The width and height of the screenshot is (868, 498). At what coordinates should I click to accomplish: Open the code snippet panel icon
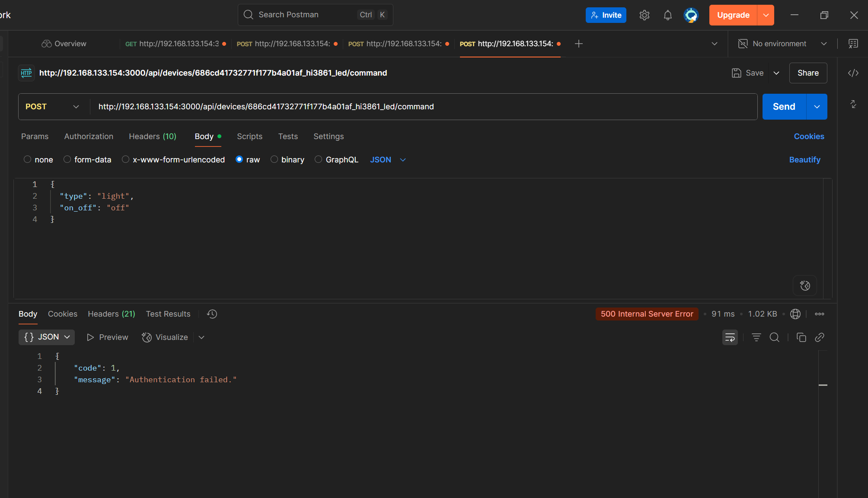[x=853, y=73]
